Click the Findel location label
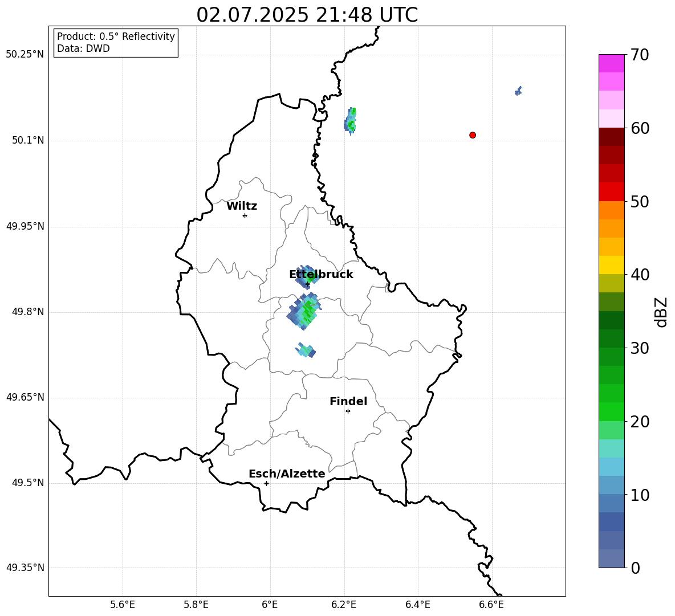Viewport: 675px width, 616px height. (348, 401)
